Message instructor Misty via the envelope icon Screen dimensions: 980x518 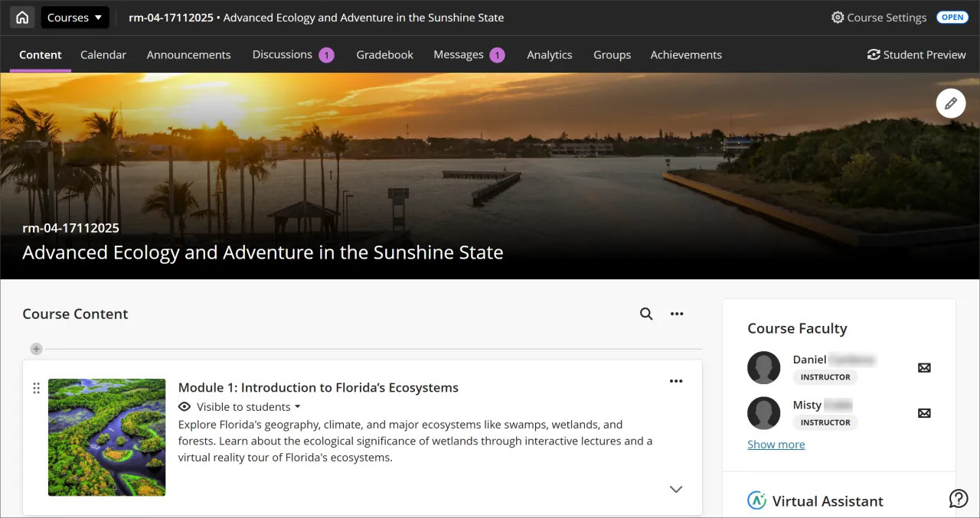(924, 413)
